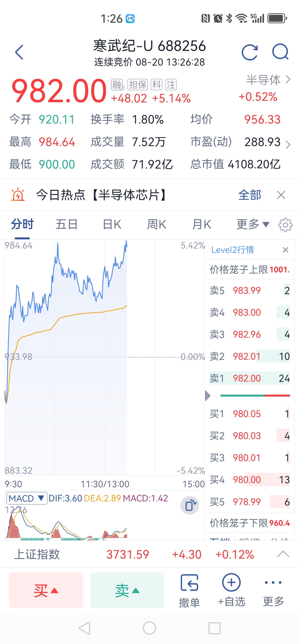The image size is (299, 644).
Task: Tap the red 买 buy button
Action: pos(46,591)
